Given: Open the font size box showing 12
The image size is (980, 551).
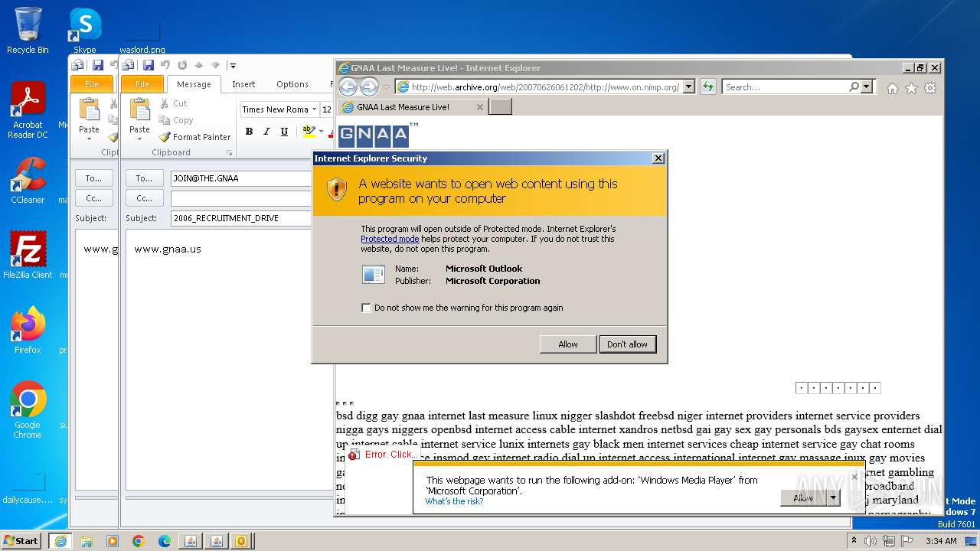Looking at the screenshot, I should (327, 109).
